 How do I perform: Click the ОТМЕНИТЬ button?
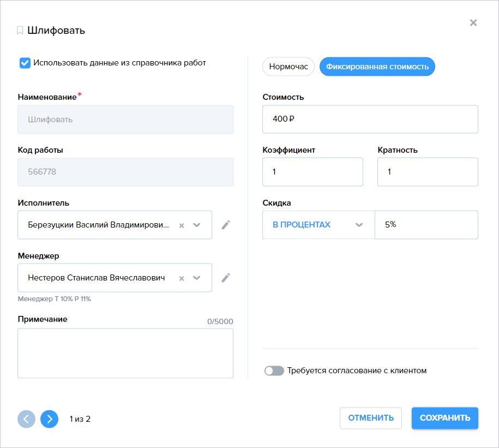click(371, 418)
